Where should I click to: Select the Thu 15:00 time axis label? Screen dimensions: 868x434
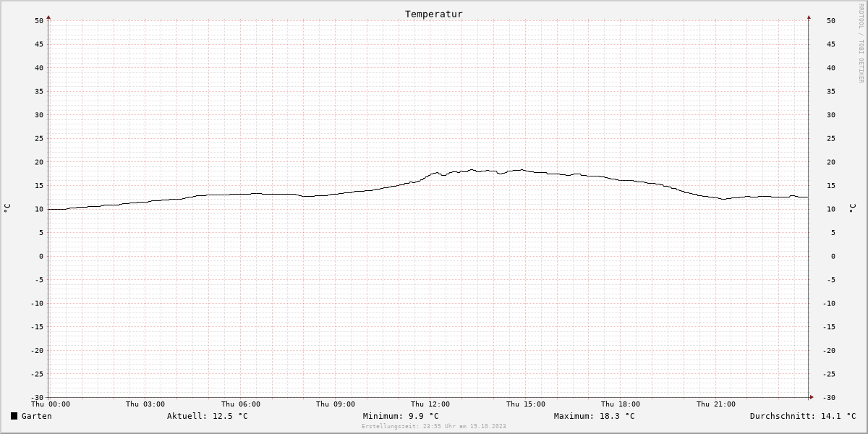(526, 404)
